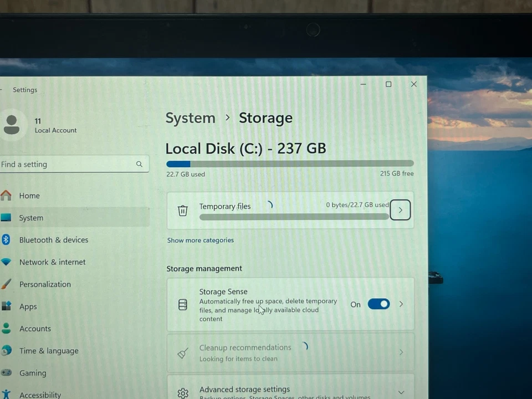
Task: Click the Find a setting search box
Action: click(x=74, y=164)
